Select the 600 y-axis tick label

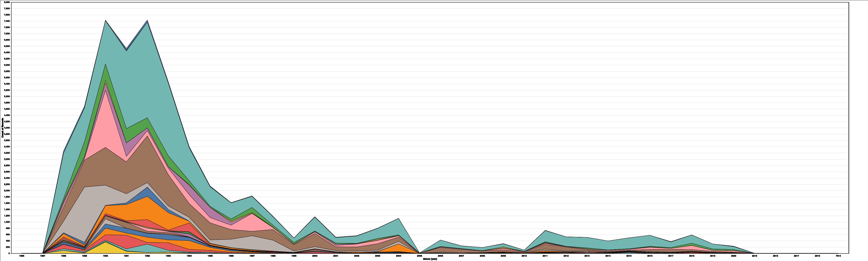pyautogui.click(x=8, y=235)
